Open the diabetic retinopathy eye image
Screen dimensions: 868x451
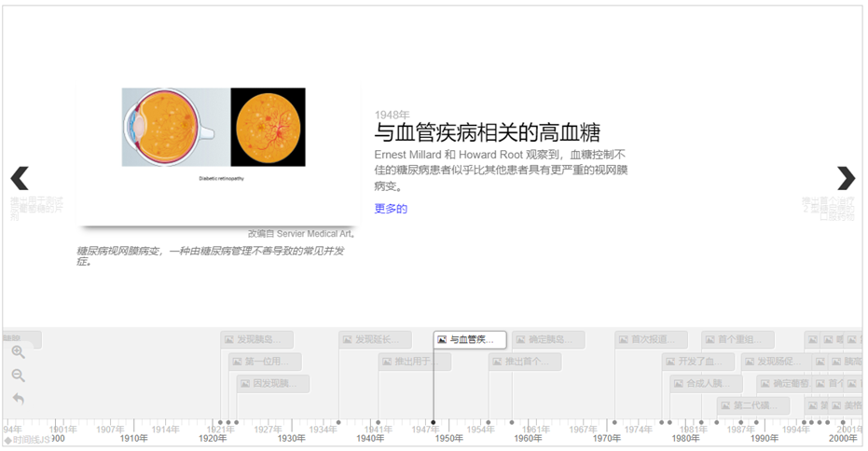[214, 127]
